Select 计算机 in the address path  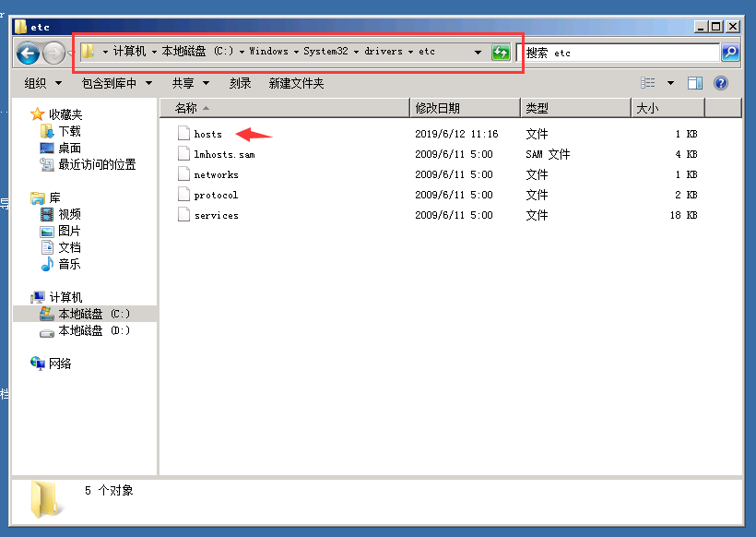(x=129, y=51)
